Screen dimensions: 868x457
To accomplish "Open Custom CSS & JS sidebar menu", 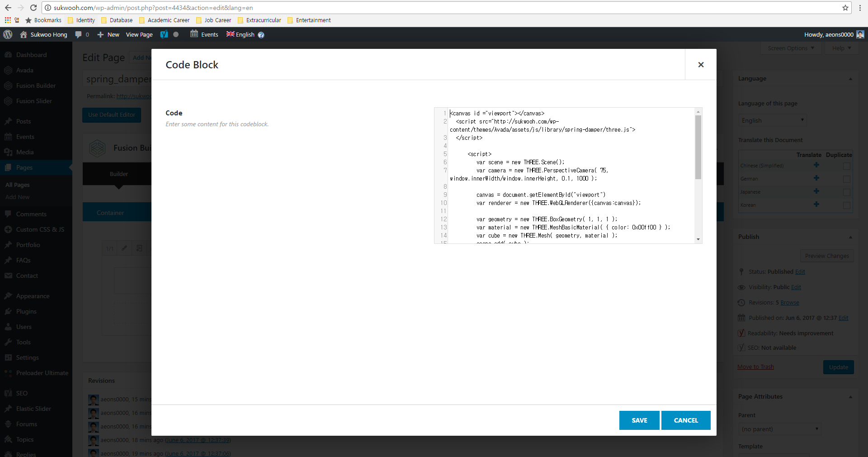I will tap(40, 229).
